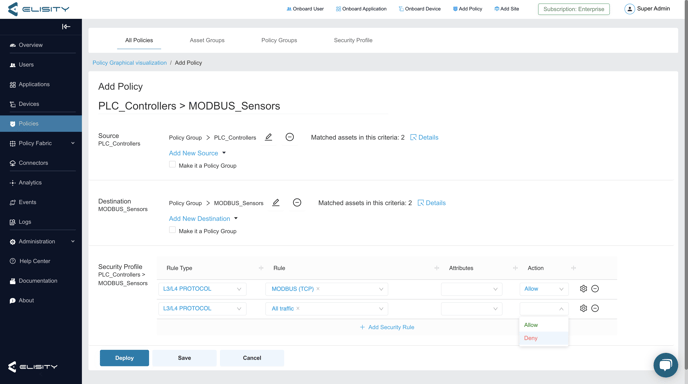Click Deploy button

tap(125, 358)
